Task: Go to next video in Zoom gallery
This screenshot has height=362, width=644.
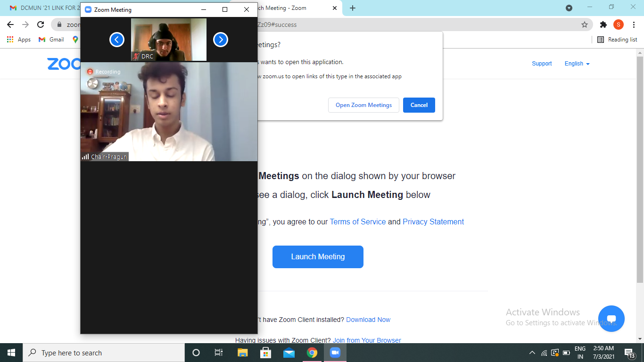Action: pyautogui.click(x=221, y=40)
